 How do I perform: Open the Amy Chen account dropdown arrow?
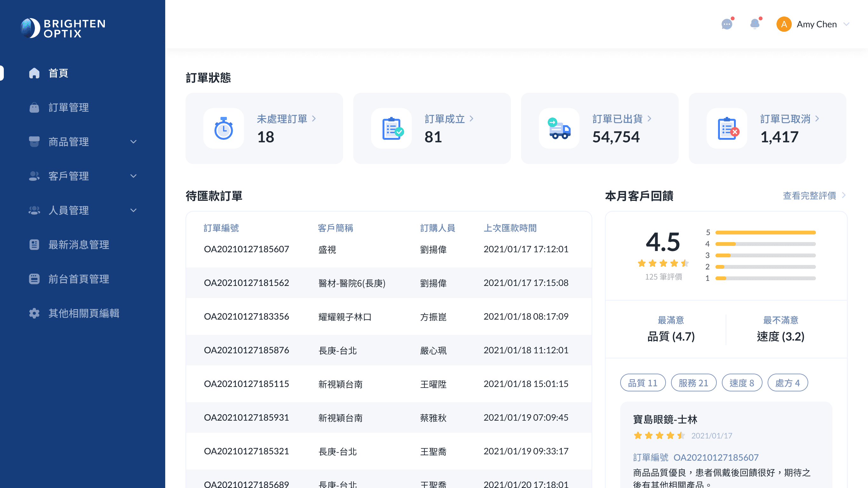pyautogui.click(x=846, y=24)
